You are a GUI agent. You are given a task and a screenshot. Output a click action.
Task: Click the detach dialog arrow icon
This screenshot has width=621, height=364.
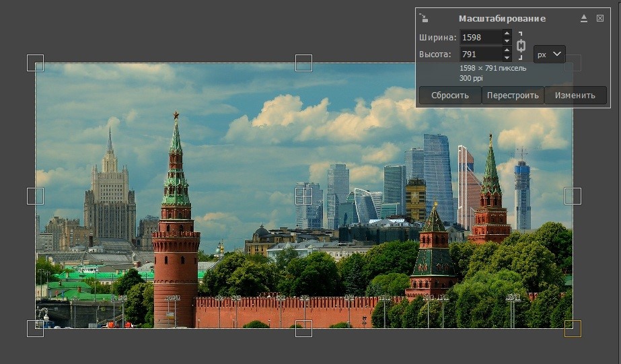pos(584,18)
